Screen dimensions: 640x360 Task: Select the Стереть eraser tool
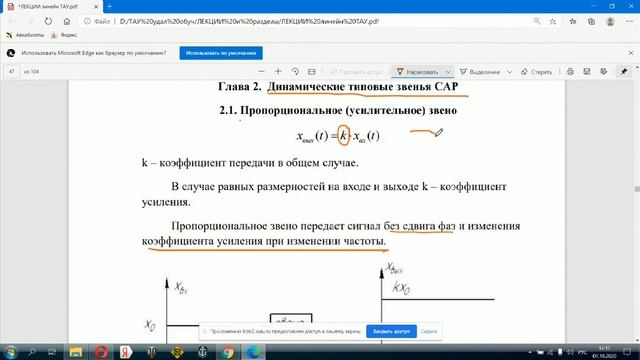(x=536, y=72)
